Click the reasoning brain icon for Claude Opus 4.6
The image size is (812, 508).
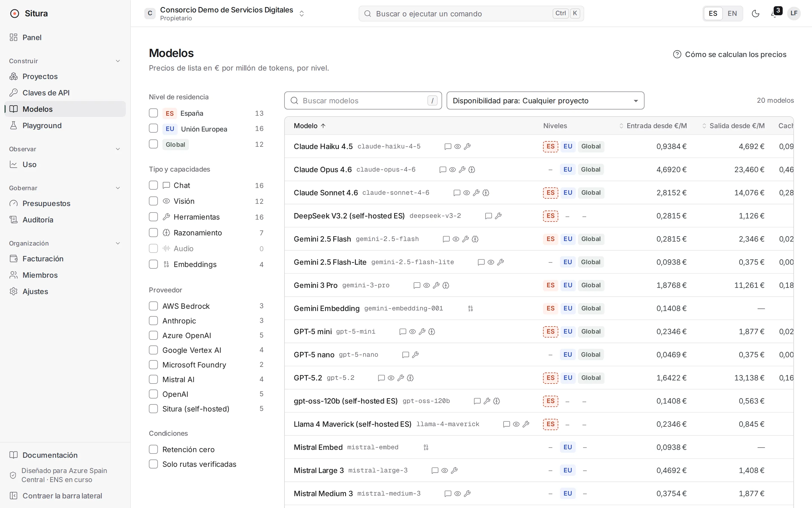coord(472,170)
